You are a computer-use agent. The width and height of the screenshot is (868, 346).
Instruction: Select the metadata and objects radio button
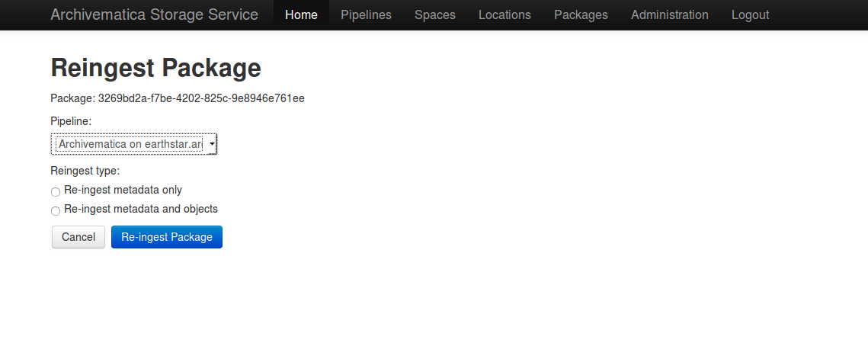pyautogui.click(x=56, y=211)
